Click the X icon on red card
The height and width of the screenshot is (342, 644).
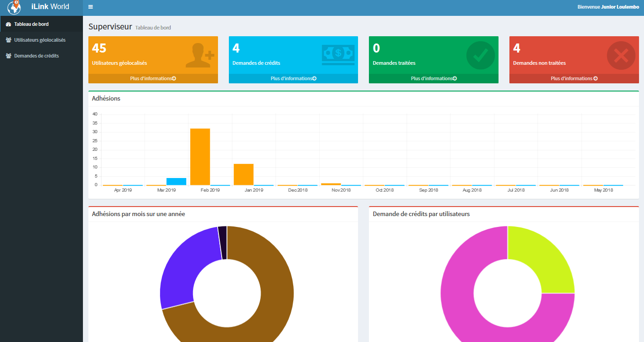click(x=620, y=55)
